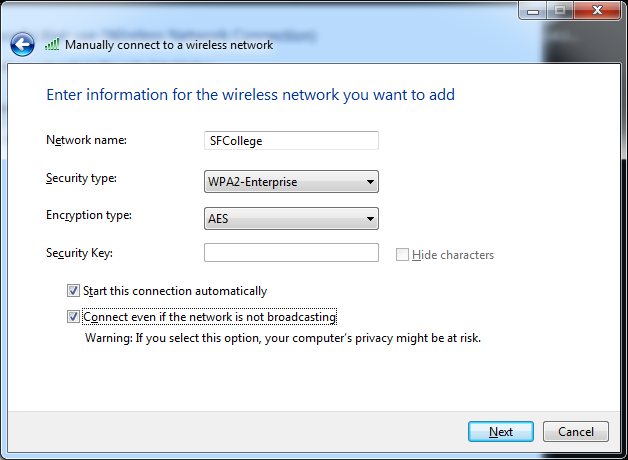Click the privacy risk warning text

coord(282,338)
